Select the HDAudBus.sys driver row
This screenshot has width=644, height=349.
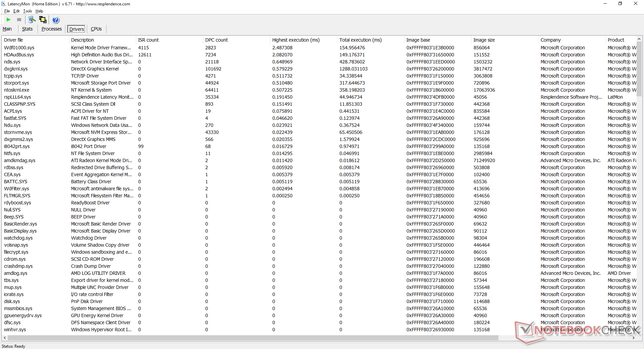[319, 55]
